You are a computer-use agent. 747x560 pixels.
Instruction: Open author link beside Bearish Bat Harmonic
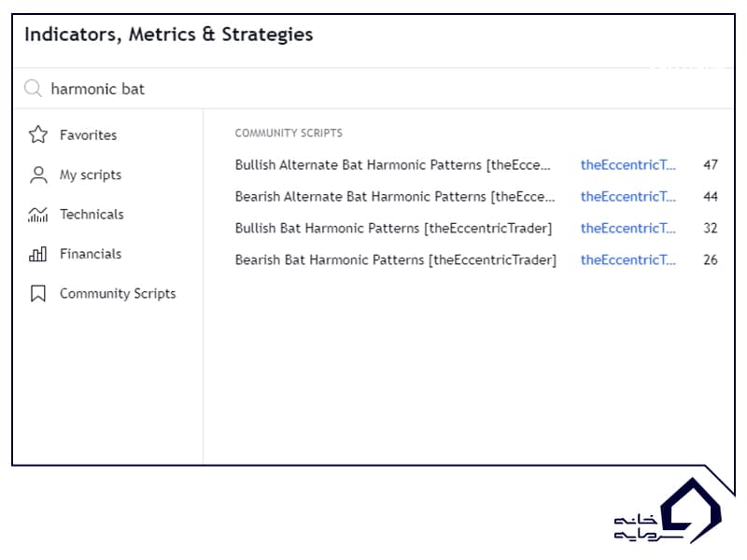[x=627, y=260]
